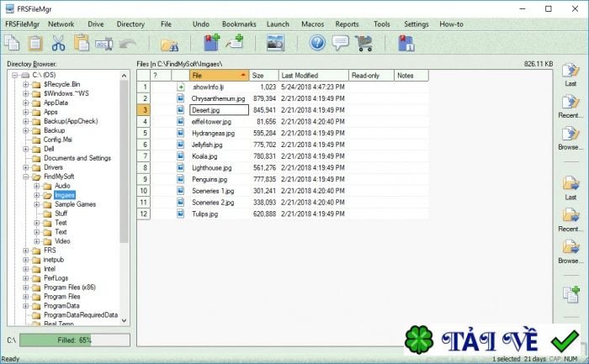Open the Network menu

click(61, 24)
